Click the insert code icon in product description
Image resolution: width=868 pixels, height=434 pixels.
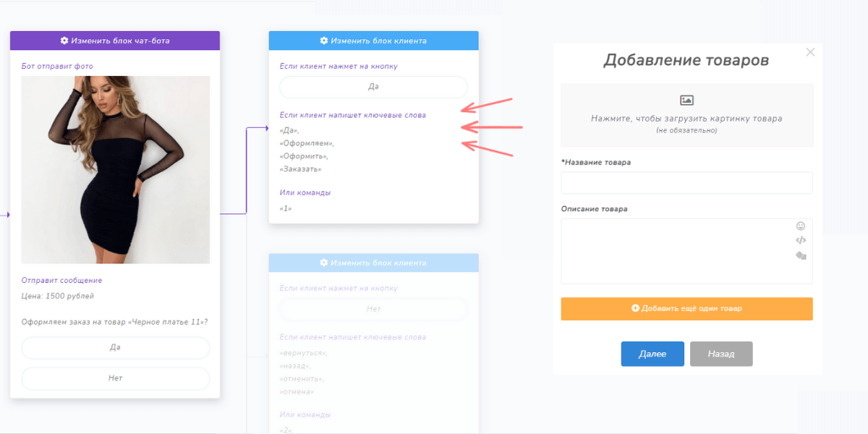(800, 239)
